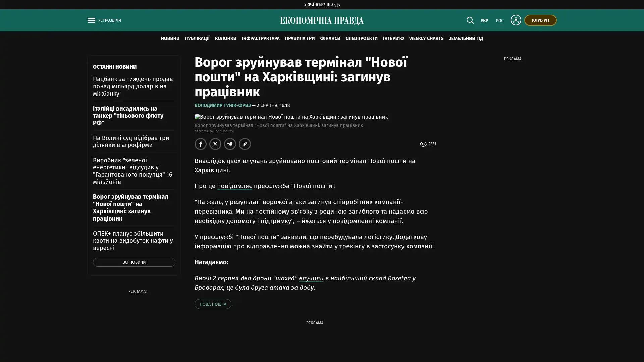Screen dimensions: 644x362
Task: Click the Клуб УП button
Action: coord(540,20)
